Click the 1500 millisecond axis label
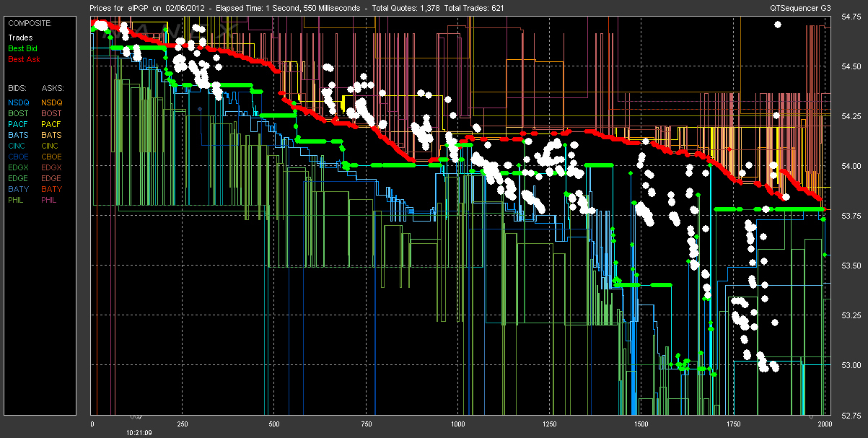The image size is (868, 438). [x=641, y=425]
